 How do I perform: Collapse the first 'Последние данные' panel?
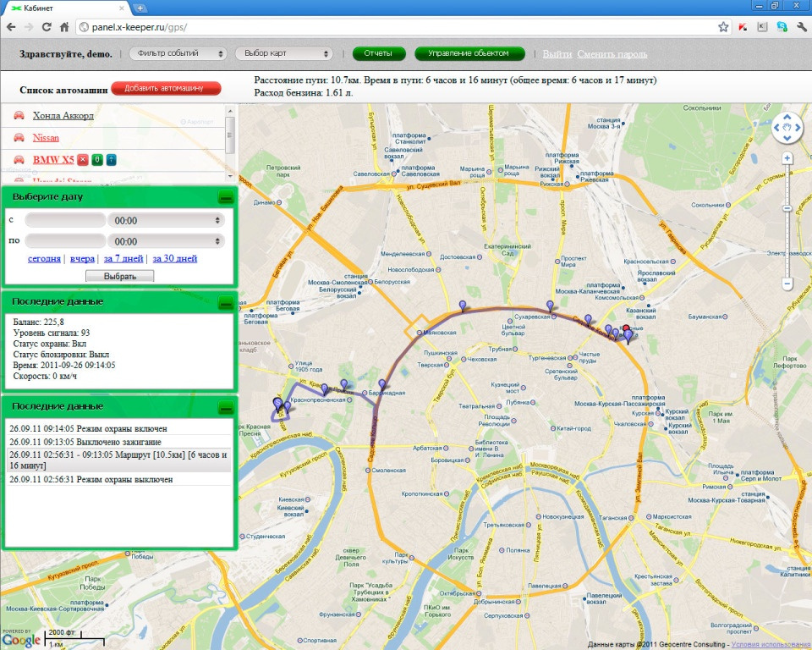pyautogui.click(x=225, y=302)
